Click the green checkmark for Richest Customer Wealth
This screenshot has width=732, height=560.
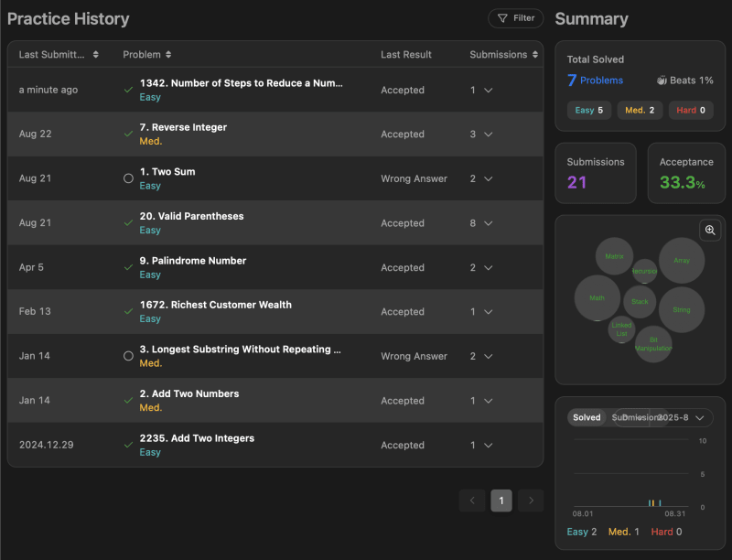pyautogui.click(x=128, y=311)
